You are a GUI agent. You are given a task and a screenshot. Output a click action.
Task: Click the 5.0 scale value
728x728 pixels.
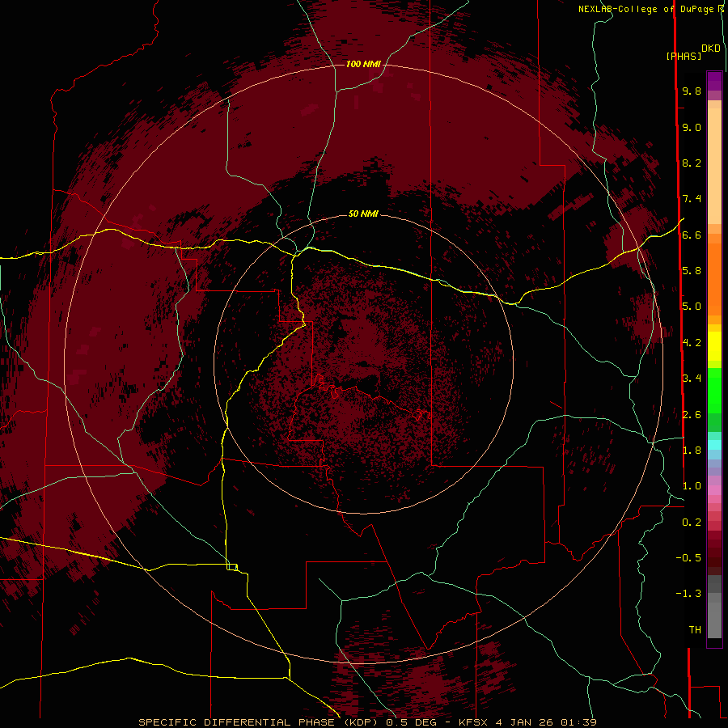(x=692, y=307)
